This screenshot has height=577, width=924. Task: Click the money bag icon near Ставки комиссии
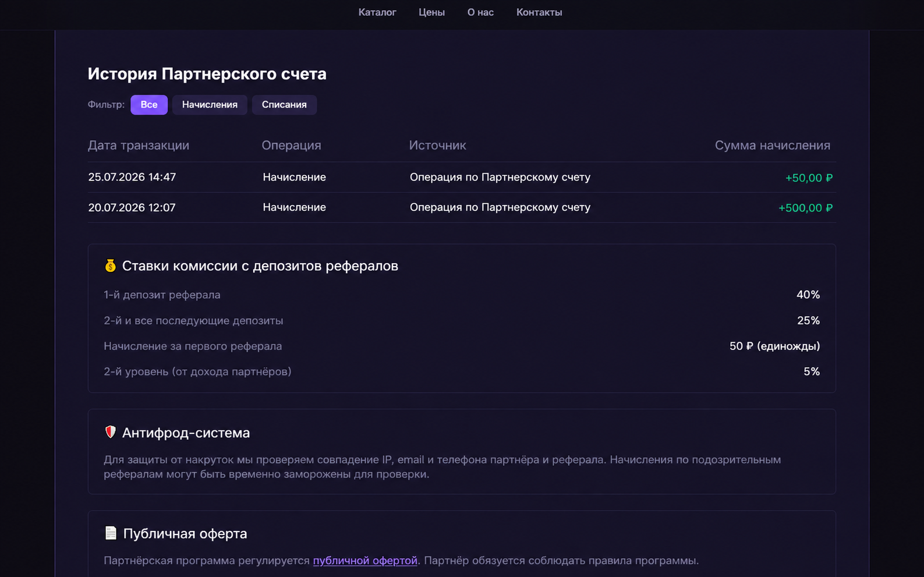110,266
